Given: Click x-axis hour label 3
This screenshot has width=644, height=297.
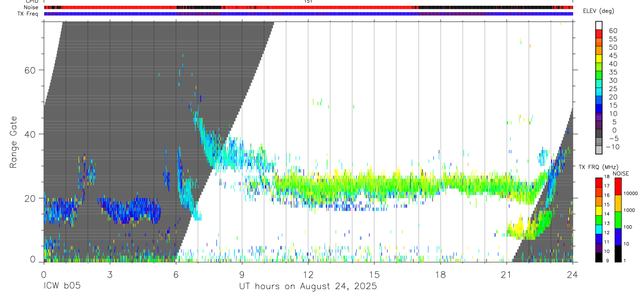Looking at the screenshot, I should point(110,274).
